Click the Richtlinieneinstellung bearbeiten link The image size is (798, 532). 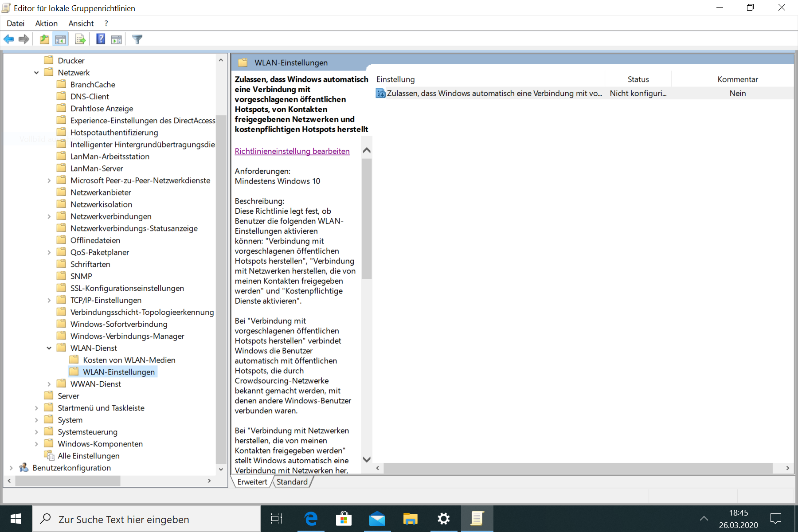point(292,151)
